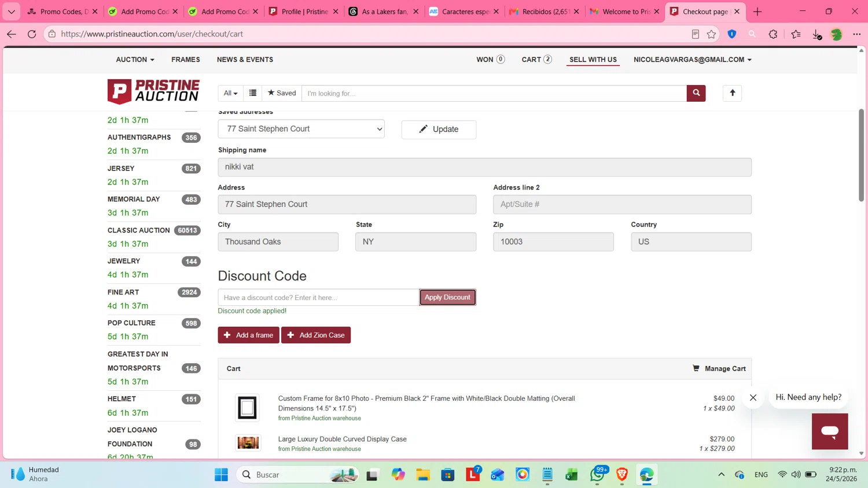Click the Custom Frame item thumbnail
The height and width of the screenshot is (488, 868).
[x=248, y=408]
